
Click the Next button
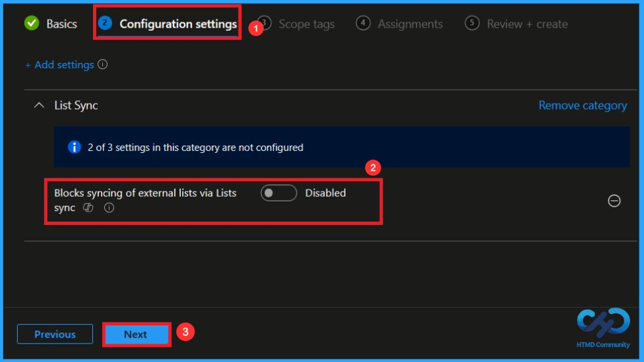pyautogui.click(x=137, y=334)
